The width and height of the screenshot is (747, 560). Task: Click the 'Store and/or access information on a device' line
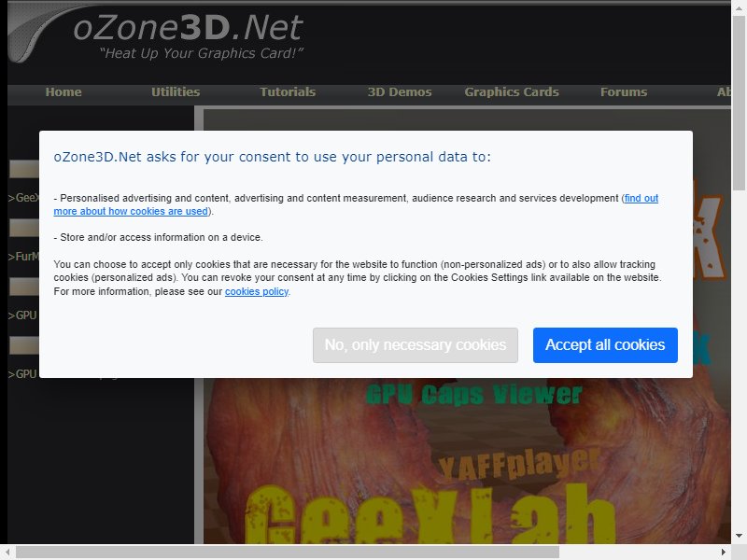[158, 237]
